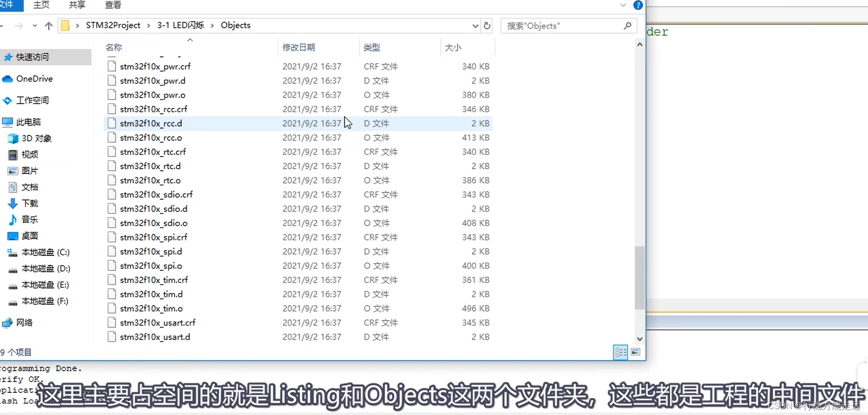Click file icon of stm32f10x_sdio.o

point(112,223)
